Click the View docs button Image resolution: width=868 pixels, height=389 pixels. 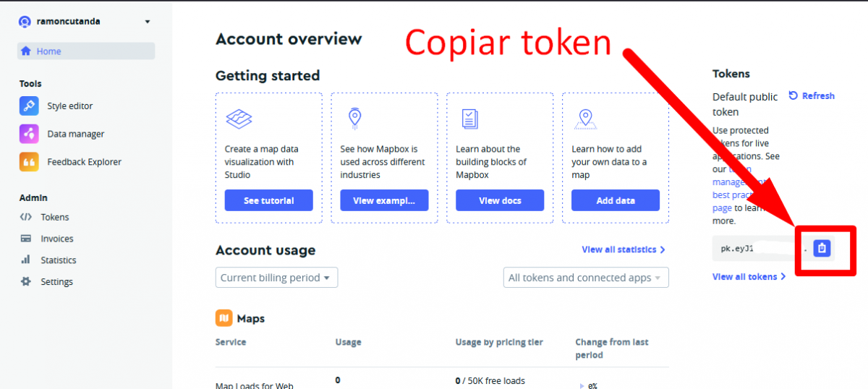pyautogui.click(x=500, y=200)
